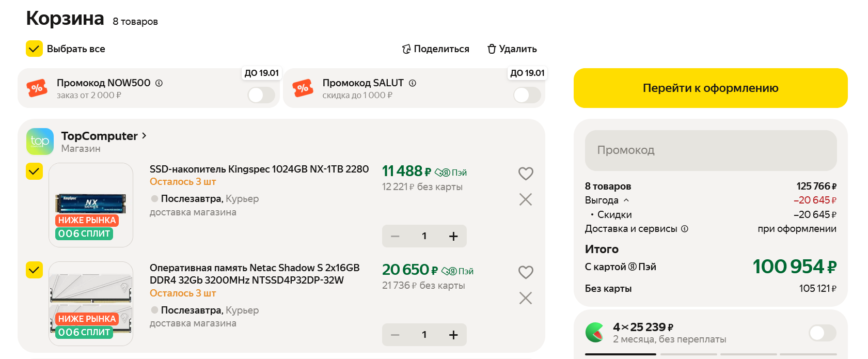Screen dimensions: 868x359
Task: Increase Kingspec SSD quantity by one
Action: [453, 236]
